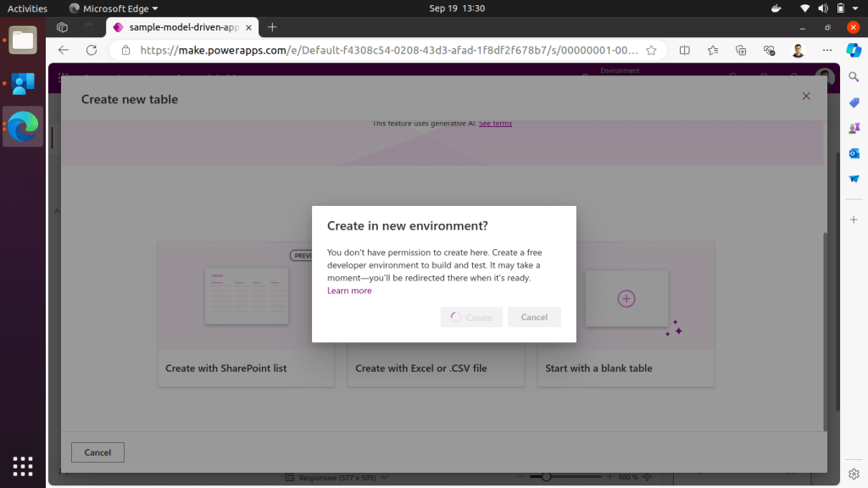Click the Learn more link
Viewport: 868px width, 488px height.
pyautogui.click(x=349, y=291)
